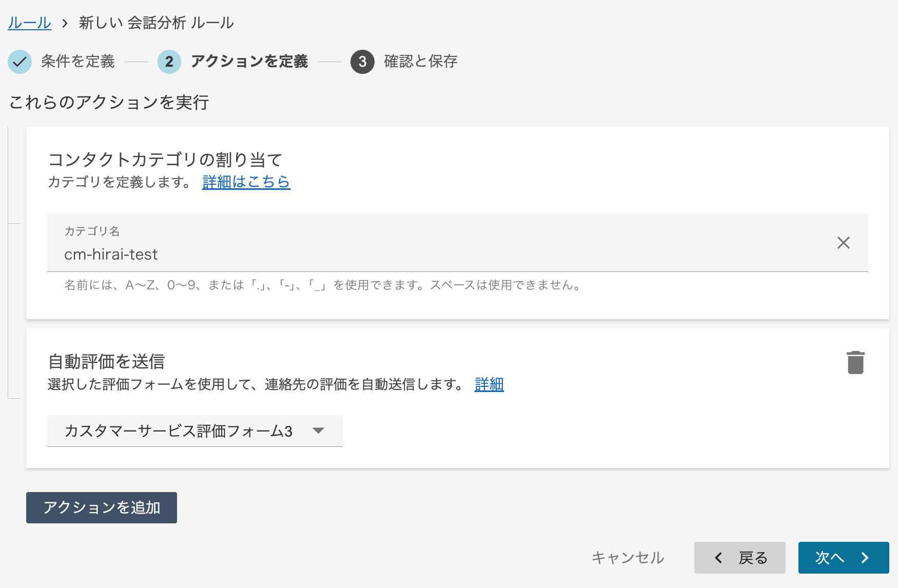Go to the 確認と保存 step
The image size is (898, 588).
pos(421,62)
